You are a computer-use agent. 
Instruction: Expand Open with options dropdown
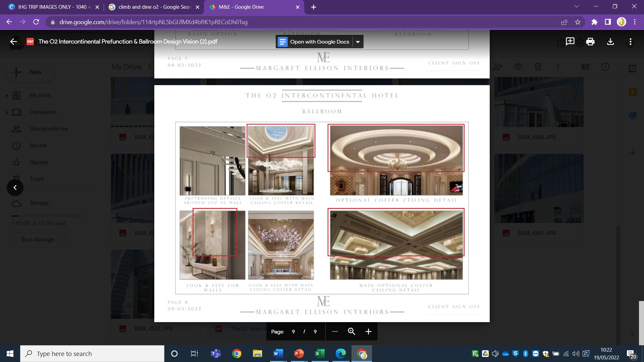click(358, 42)
